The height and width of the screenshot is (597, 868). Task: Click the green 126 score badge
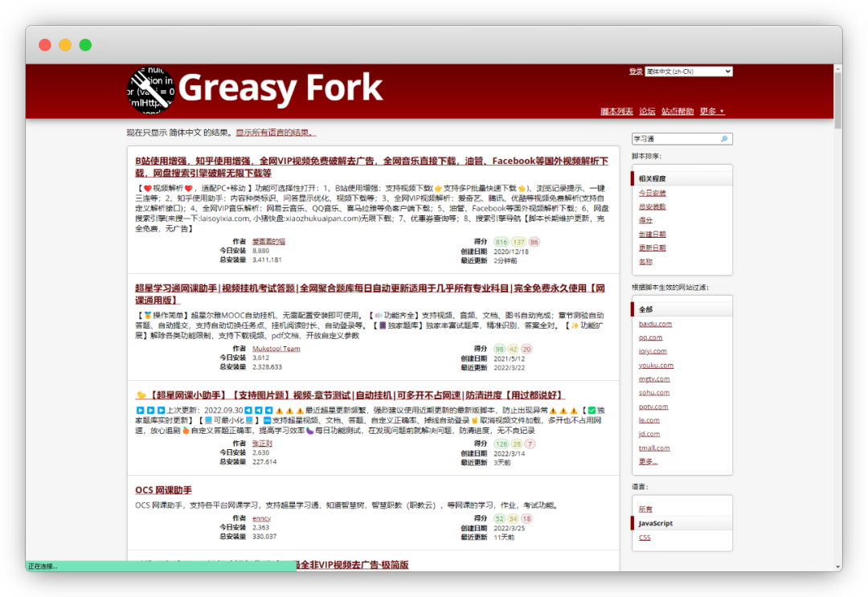tap(502, 444)
